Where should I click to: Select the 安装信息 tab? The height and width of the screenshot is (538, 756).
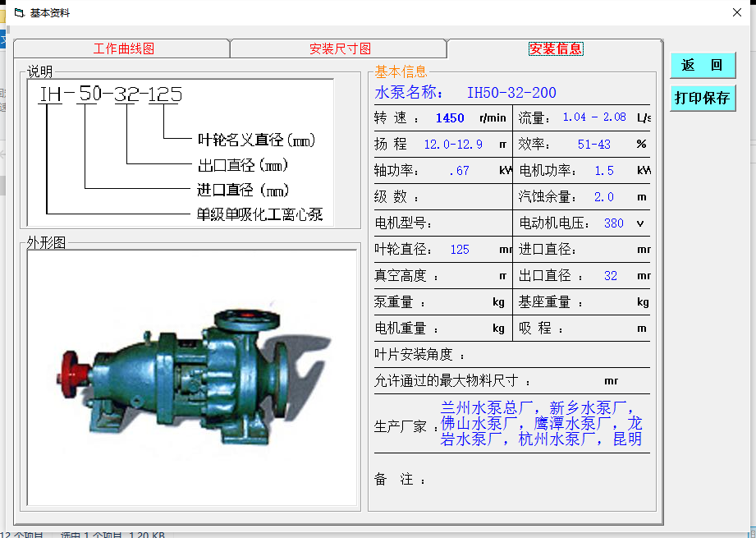pos(556,48)
